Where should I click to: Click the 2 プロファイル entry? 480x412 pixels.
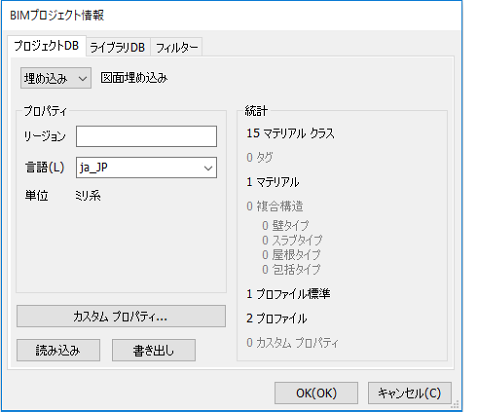pyautogui.click(x=276, y=318)
